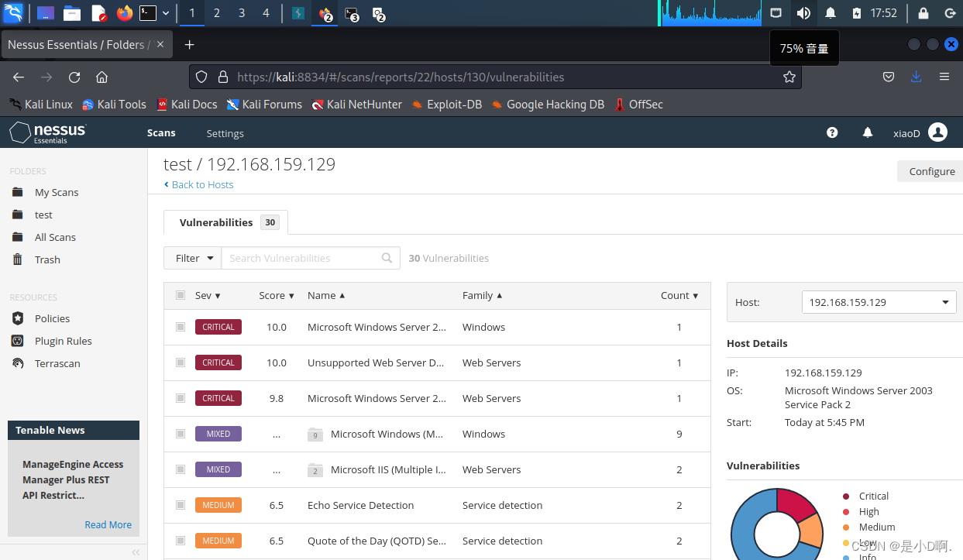This screenshot has height=560, width=963.
Task: Open the My Scans folder
Action: pyautogui.click(x=57, y=192)
